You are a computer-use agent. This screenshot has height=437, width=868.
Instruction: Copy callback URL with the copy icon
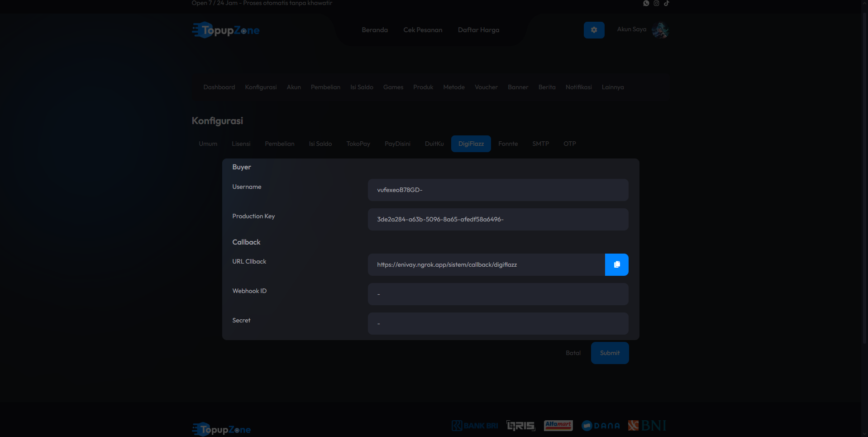click(x=616, y=264)
